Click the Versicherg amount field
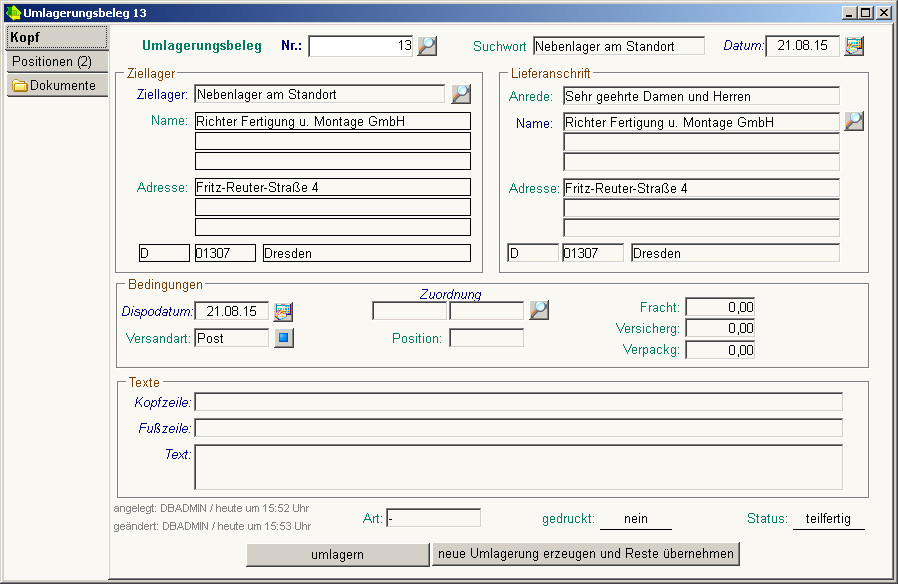 click(720, 328)
